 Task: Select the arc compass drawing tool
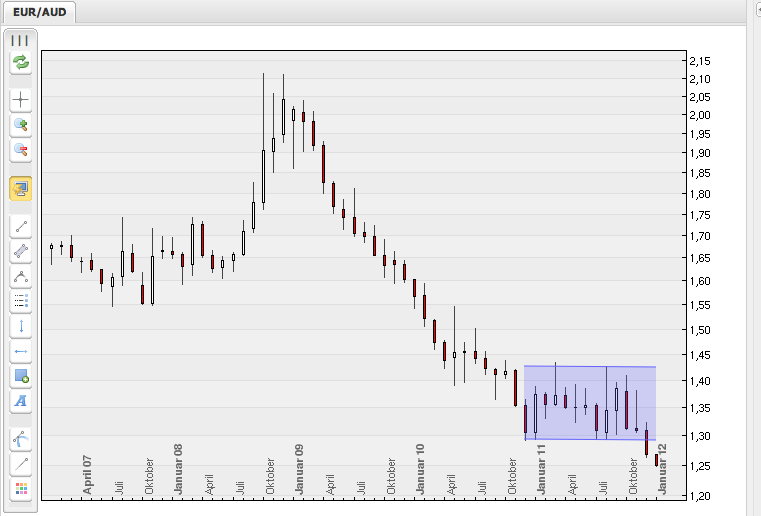pos(20,439)
